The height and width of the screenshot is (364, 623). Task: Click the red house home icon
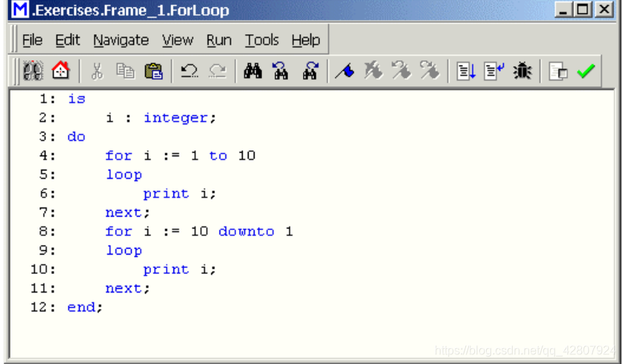(61, 71)
